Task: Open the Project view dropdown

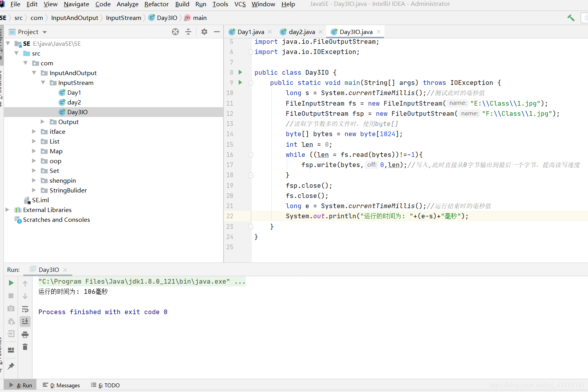Action: click(45, 32)
